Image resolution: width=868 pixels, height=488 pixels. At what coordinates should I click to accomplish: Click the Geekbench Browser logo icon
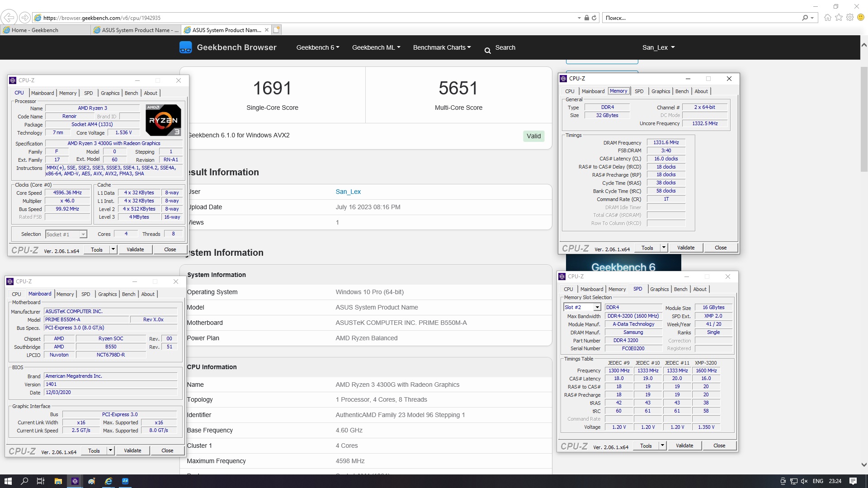click(x=185, y=47)
